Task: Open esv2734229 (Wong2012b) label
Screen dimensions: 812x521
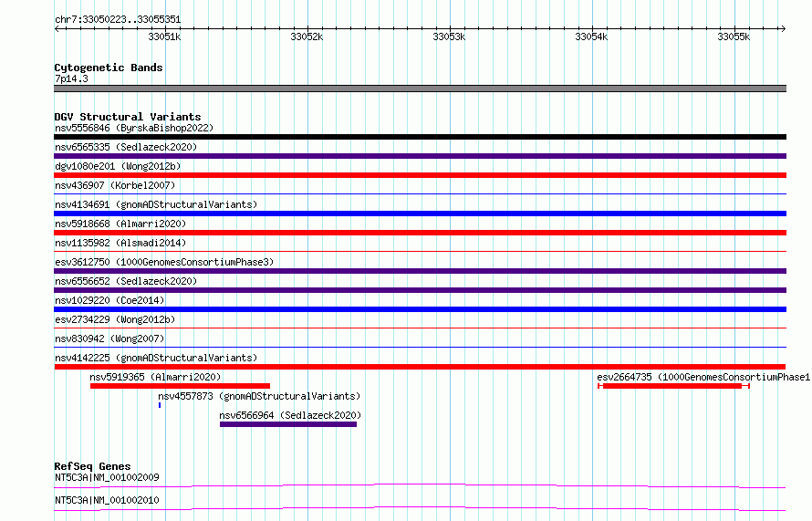Action: pyautogui.click(x=115, y=319)
